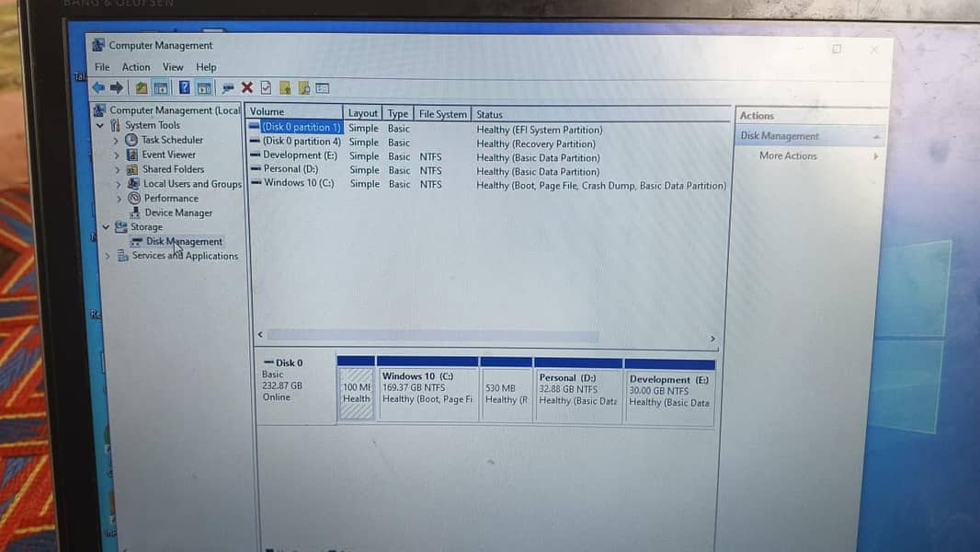
Task: Select Disk Management in the tree
Action: (x=184, y=241)
